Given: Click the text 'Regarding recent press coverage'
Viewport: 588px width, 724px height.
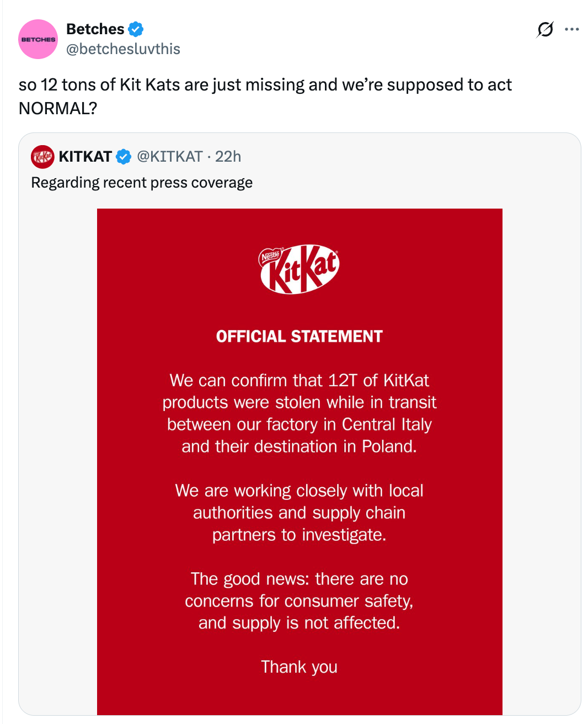Looking at the screenshot, I should click(x=141, y=182).
